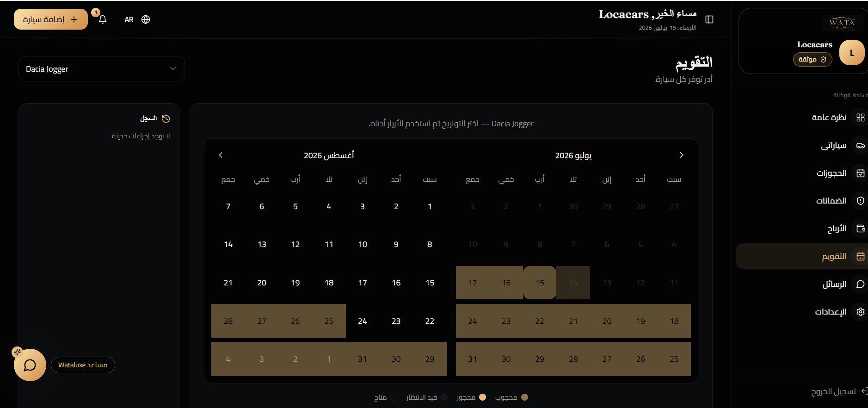Click the WATA logo in the sidebar

point(842,23)
